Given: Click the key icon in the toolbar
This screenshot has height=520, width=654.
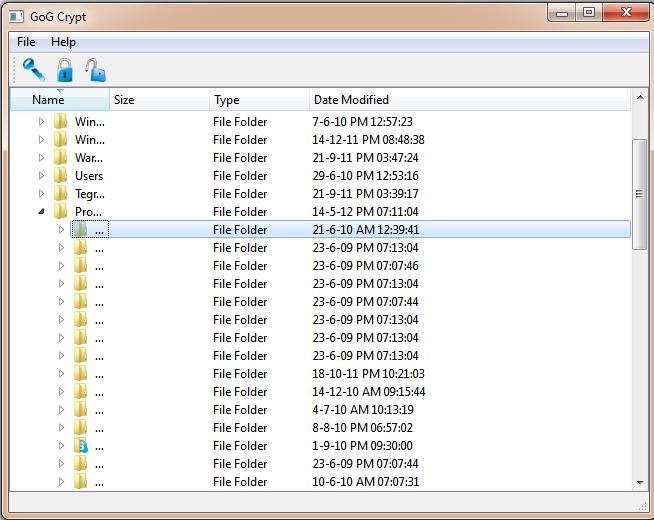Looking at the screenshot, I should point(34,69).
